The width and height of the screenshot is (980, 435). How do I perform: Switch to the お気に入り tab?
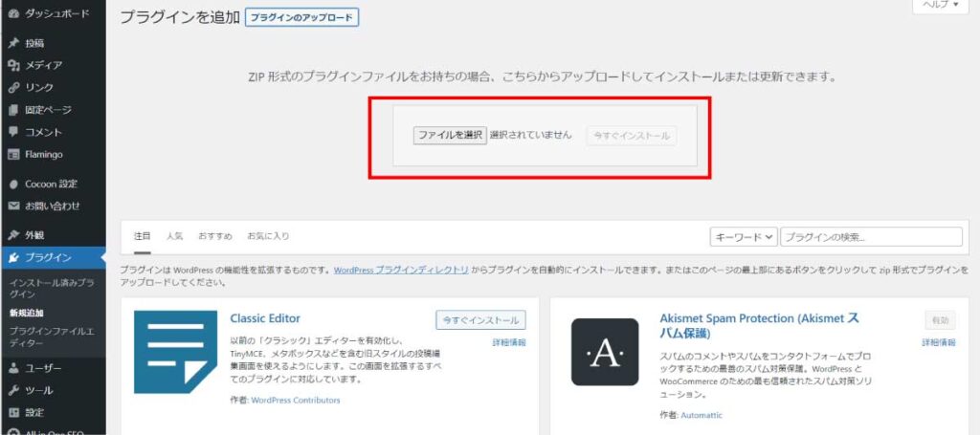click(x=268, y=236)
